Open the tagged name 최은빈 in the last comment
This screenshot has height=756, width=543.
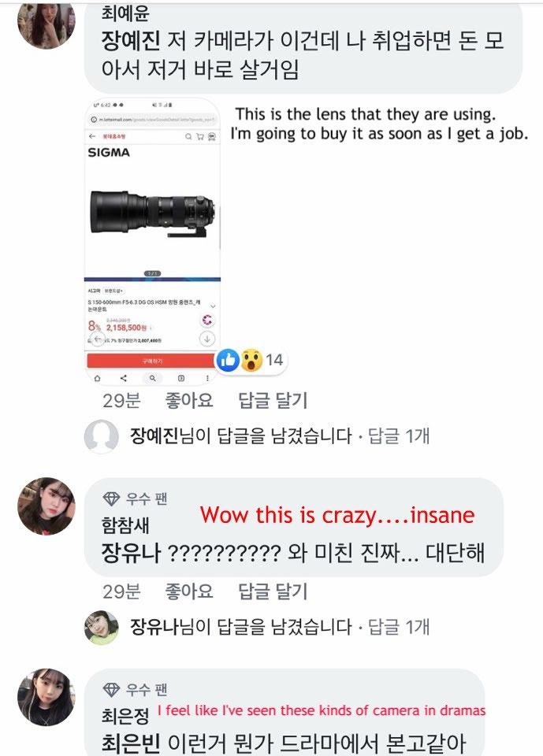coord(130,743)
